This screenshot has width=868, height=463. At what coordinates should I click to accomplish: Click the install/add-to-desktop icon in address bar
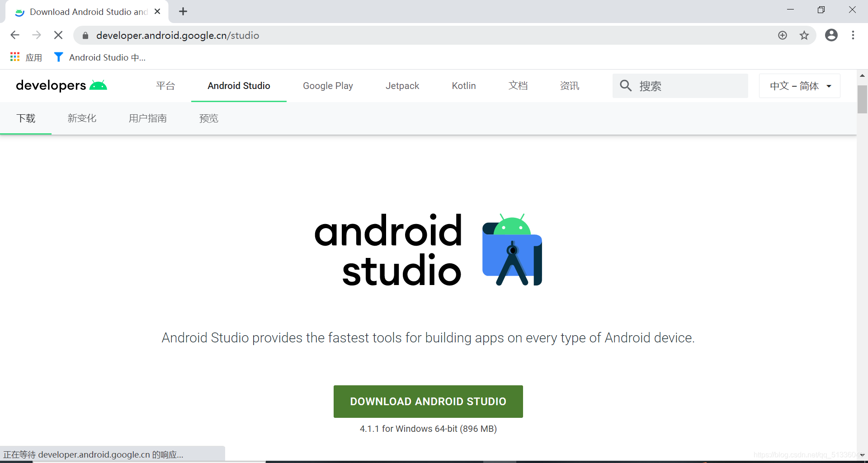783,35
